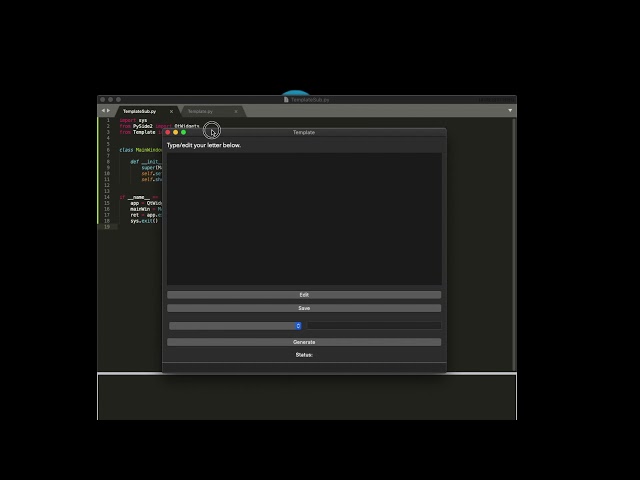Click the Generate button
Screen dimensions: 640x480
tap(304, 342)
